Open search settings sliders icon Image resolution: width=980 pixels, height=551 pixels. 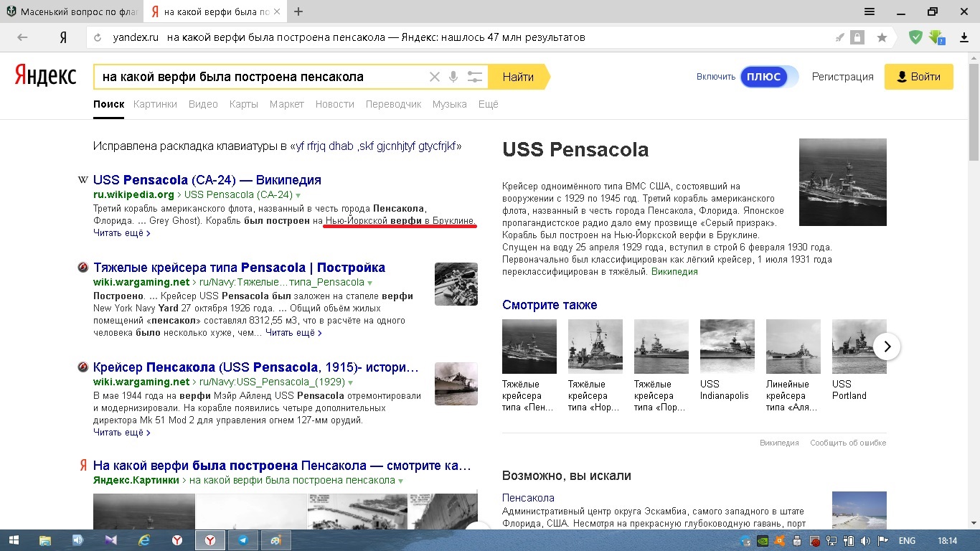click(x=474, y=77)
